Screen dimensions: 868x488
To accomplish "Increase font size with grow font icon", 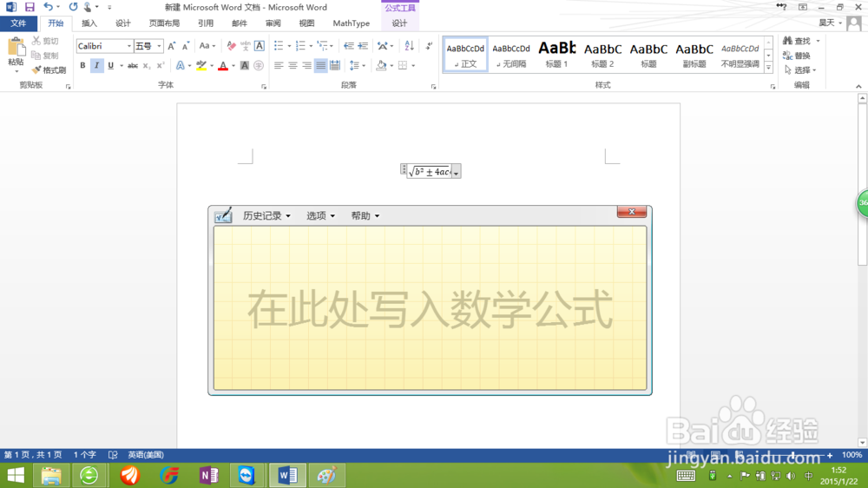I will 172,46.
